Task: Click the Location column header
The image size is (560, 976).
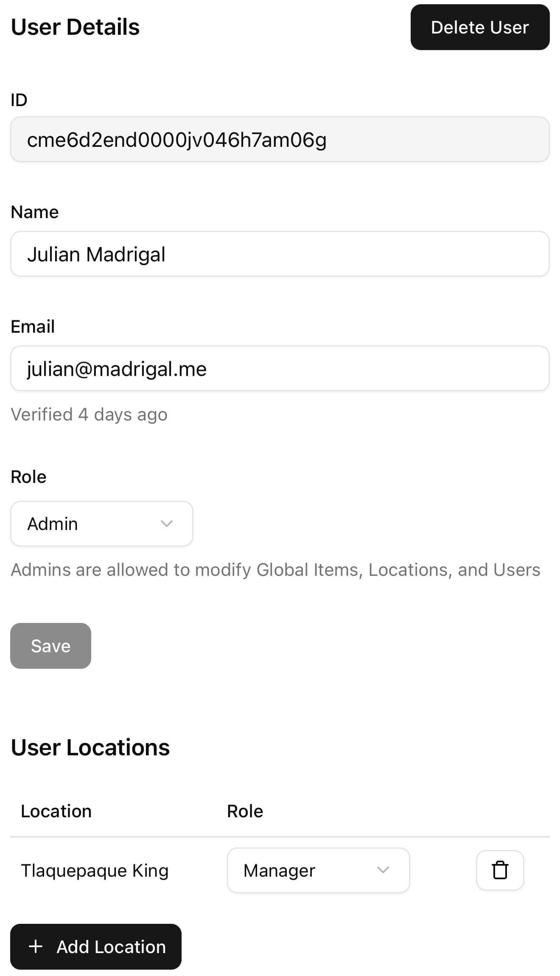Action: click(56, 811)
